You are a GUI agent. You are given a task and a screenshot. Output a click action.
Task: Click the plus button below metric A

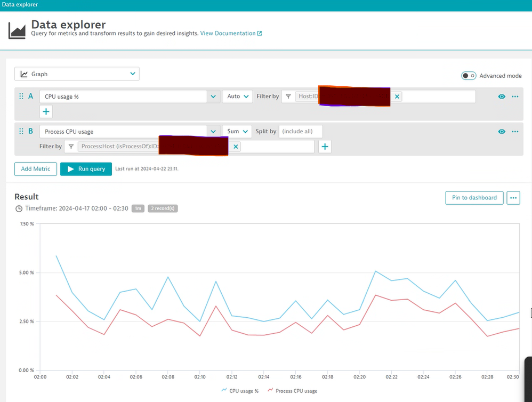(46, 111)
